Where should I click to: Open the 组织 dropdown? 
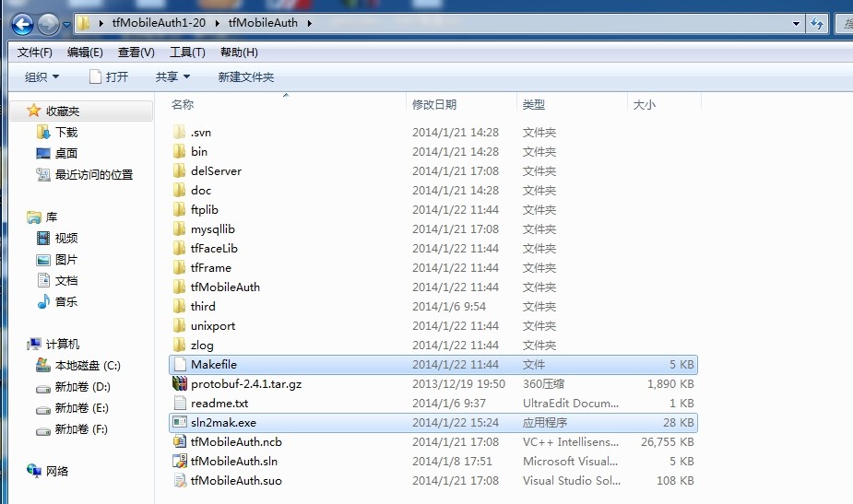click(41, 77)
